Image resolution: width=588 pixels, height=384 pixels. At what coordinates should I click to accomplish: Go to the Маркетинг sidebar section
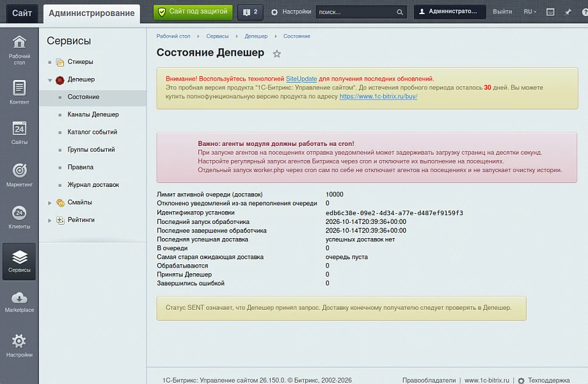pos(19,175)
